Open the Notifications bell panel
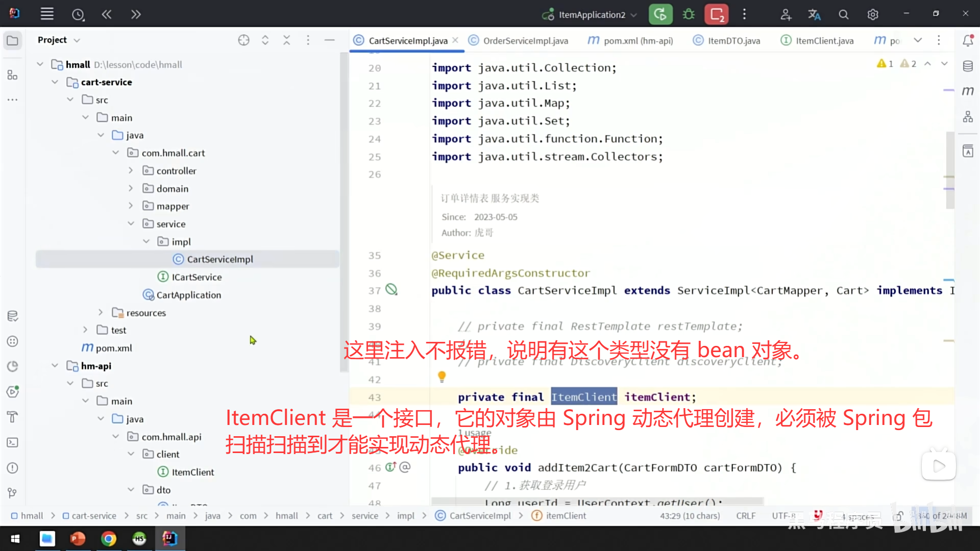This screenshot has height=551, width=980. pyautogui.click(x=968, y=40)
